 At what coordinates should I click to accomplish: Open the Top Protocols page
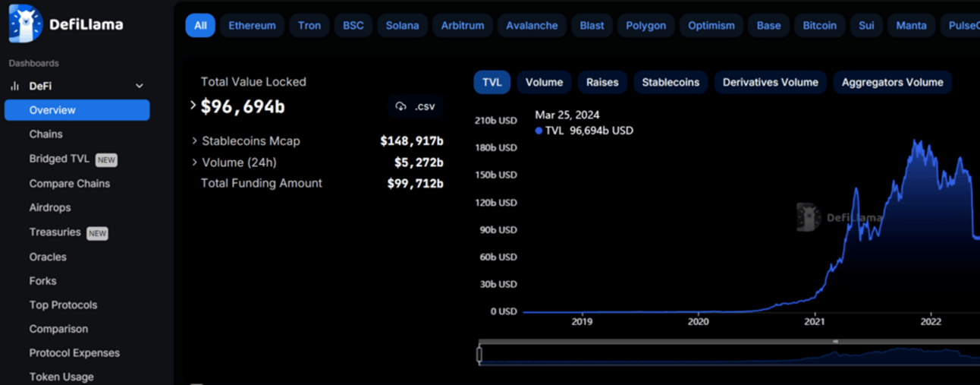[63, 305]
